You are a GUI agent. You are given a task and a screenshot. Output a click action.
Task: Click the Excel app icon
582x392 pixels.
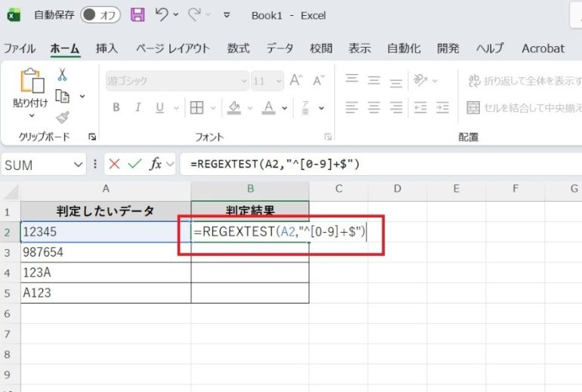[14, 15]
